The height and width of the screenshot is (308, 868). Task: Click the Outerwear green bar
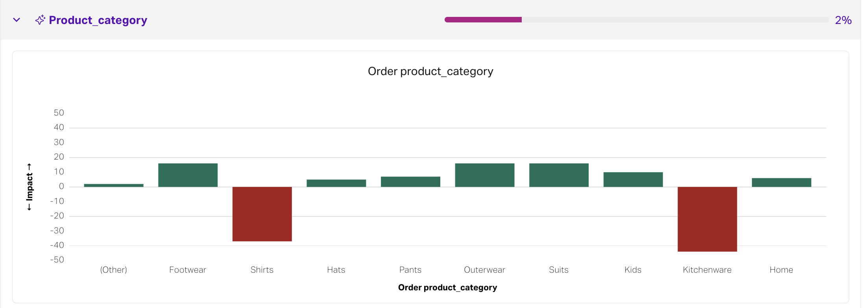point(484,175)
